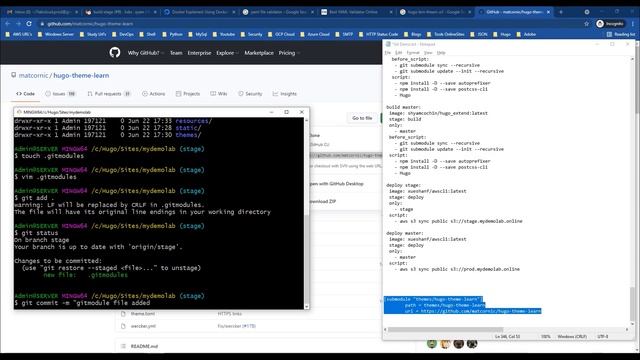640x360 pixels.
Task: Open Notepad File menu
Action: [x=388, y=53]
